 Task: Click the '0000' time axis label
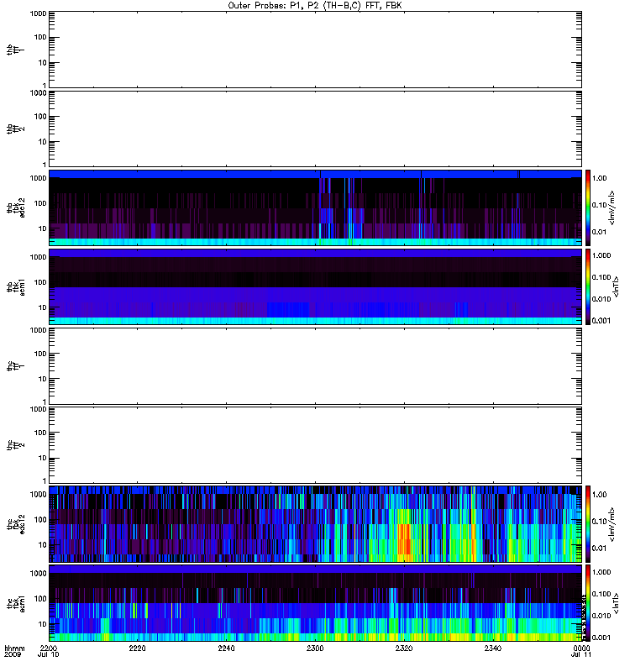[x=581, y=648]
